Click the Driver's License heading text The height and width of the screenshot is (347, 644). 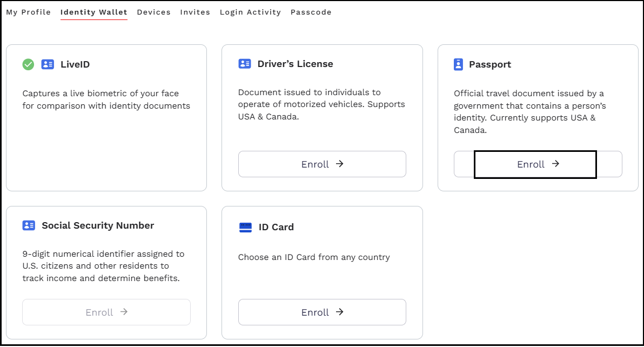[x=295, y=64]
